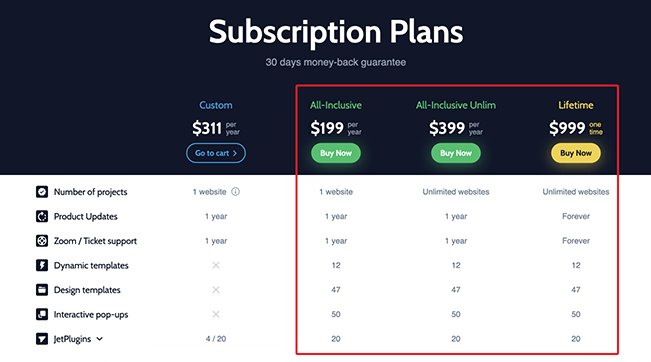Select the Lifetime plan heading
Image resolution: width=651 pixels, height=362 pixels.
576,105
